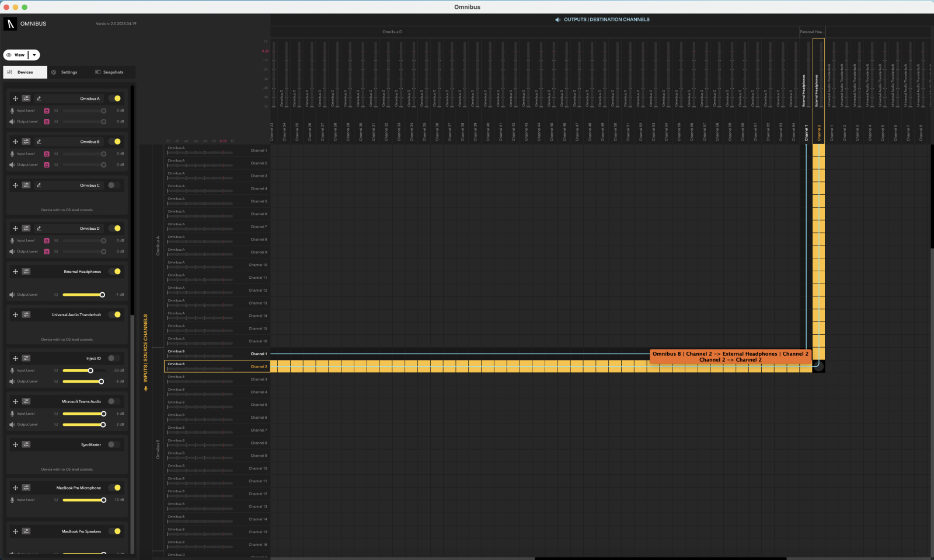Open the View dropdown arrow
Viewport: 934px width, 560px height.
34,55
